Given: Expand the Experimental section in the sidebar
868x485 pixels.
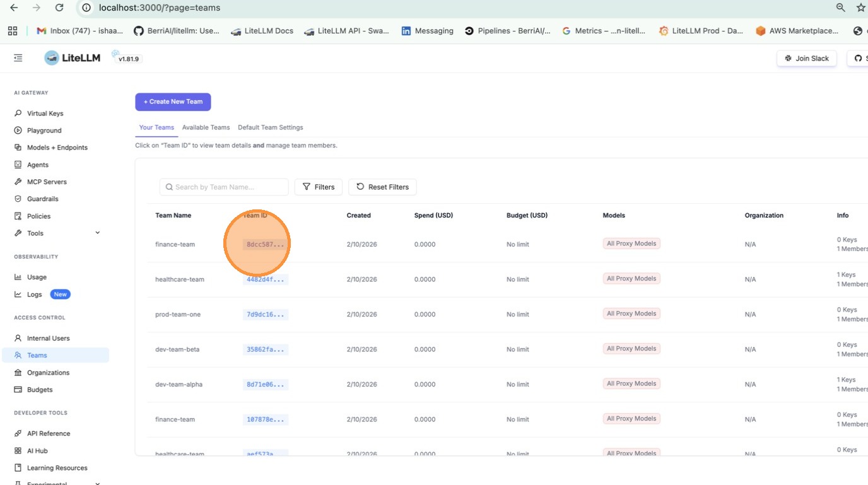Looking at the screenshot, I should tap(97, 483).
